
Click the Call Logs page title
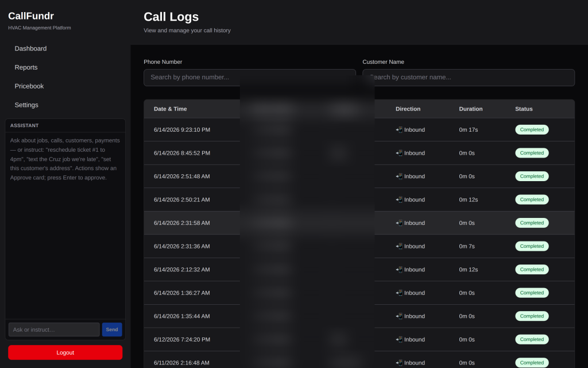tap(171, 17)
